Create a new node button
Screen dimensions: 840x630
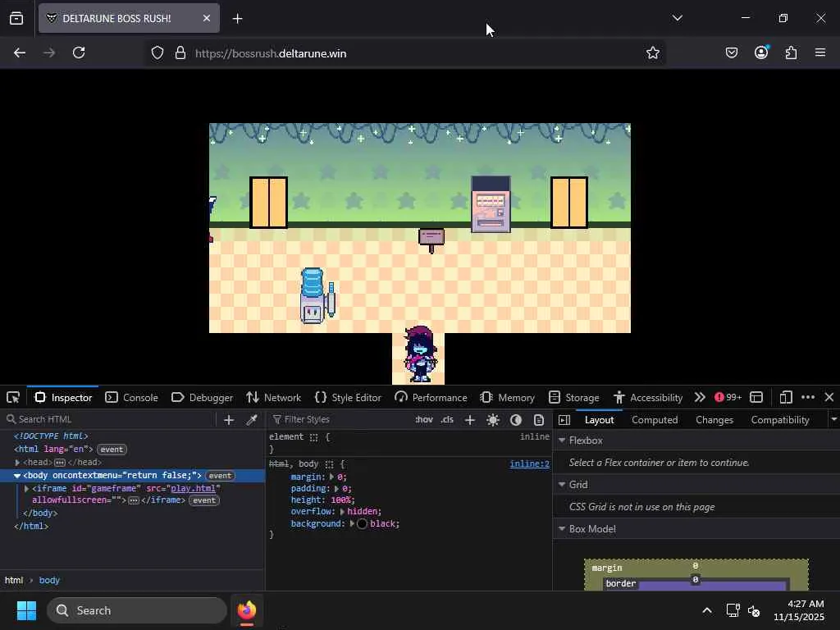[x=229, y=419]
